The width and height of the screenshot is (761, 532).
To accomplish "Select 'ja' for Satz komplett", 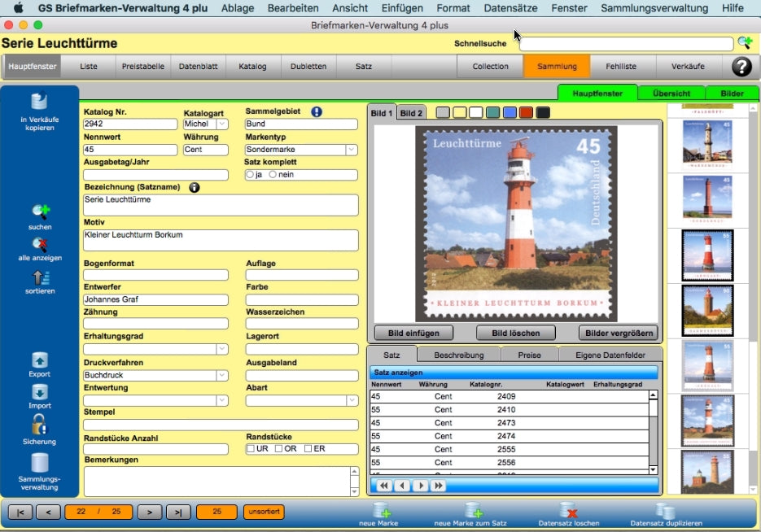I will 250,175.
